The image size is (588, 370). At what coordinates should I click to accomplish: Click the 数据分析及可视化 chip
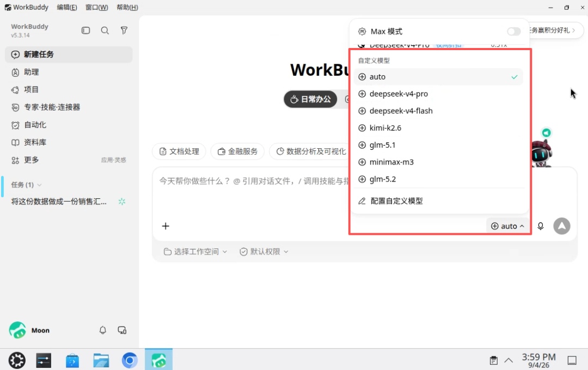(310, 151)
